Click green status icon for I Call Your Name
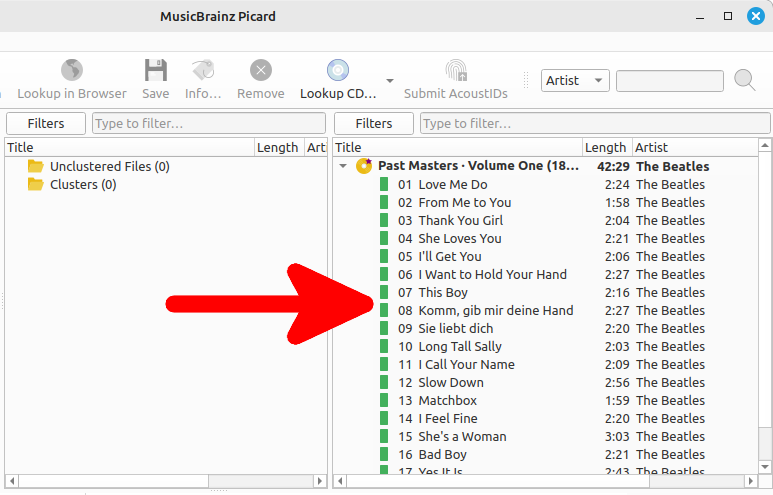The width and height of the screenshot is (773, 495). point(384,364)
